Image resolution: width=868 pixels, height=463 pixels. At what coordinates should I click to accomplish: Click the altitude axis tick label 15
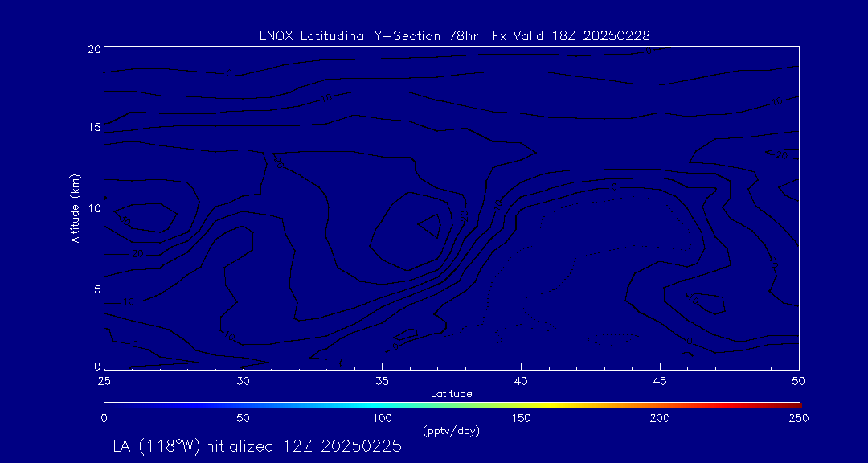pos(94,127)
